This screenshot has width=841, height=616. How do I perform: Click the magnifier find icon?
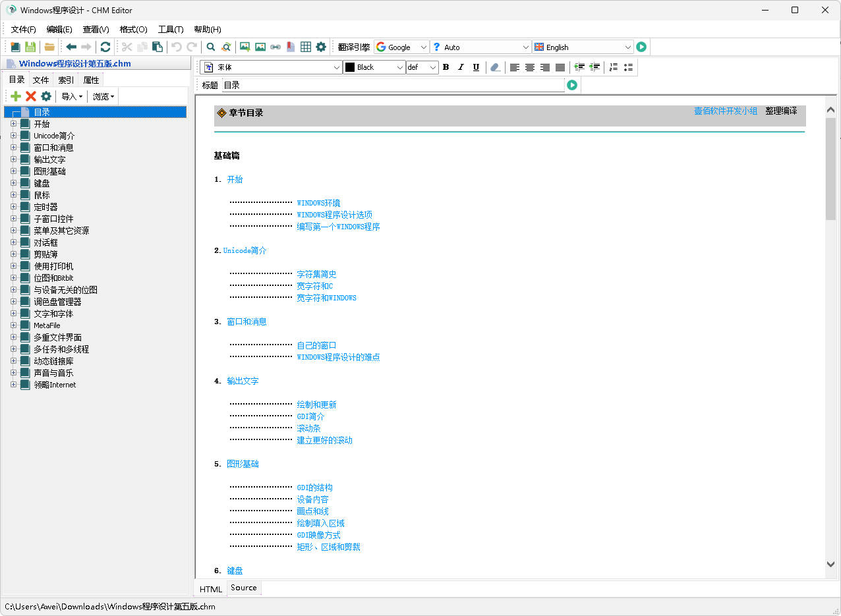click(211, 47)
